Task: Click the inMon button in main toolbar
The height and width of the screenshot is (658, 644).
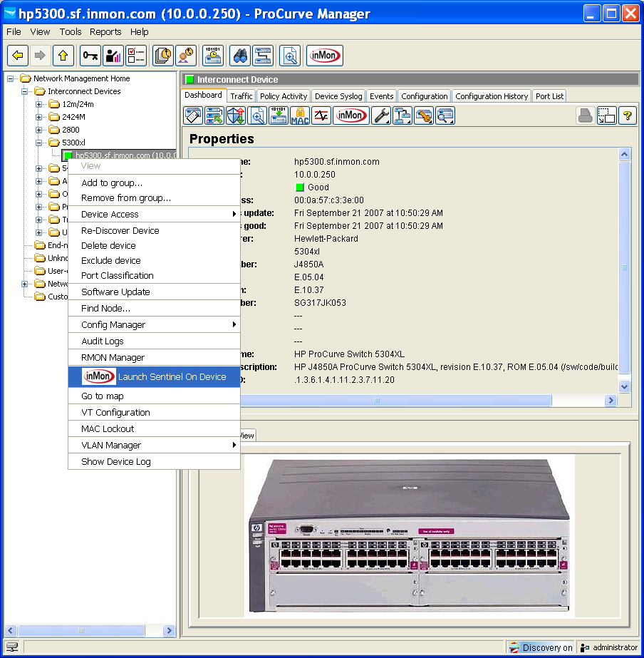Action: click(325, 56)
